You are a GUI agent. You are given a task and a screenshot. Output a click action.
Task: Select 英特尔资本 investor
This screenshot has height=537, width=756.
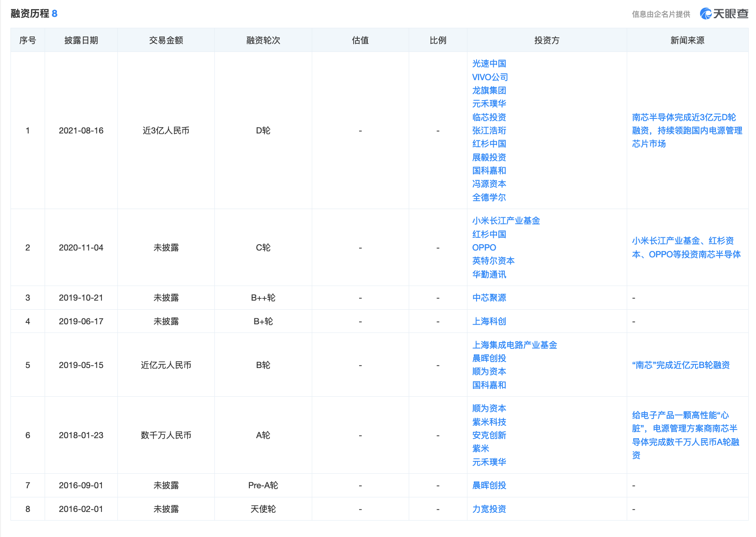(x=493, y=261)
